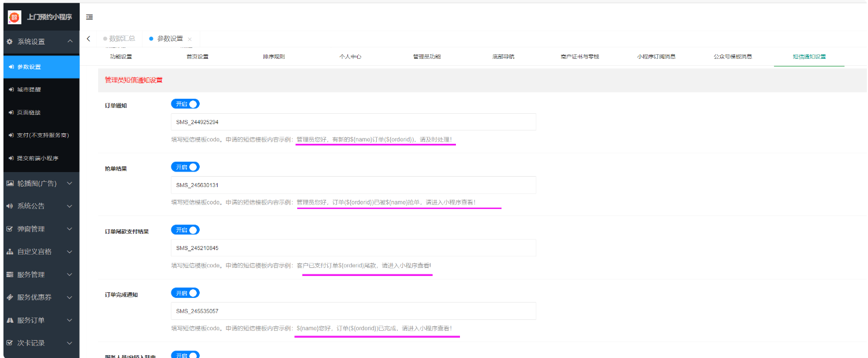
Task: Click the arrow icon beside 页面链接
Action: coord(12,113)
